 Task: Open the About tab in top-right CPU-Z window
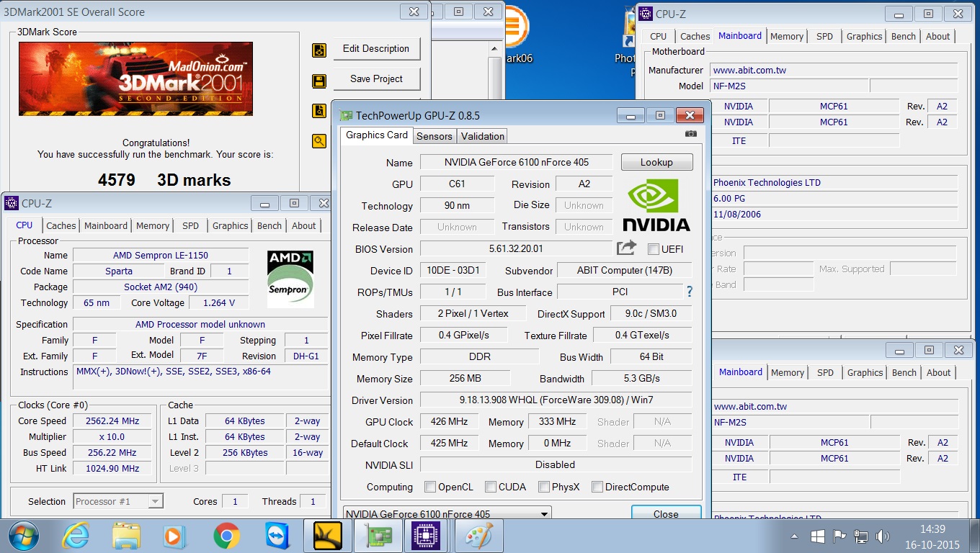pos(938,36)
